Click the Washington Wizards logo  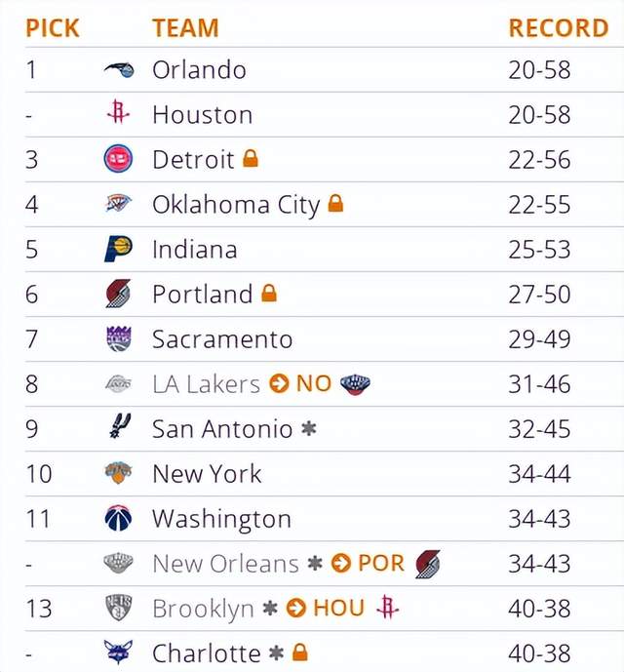(118, 518)
